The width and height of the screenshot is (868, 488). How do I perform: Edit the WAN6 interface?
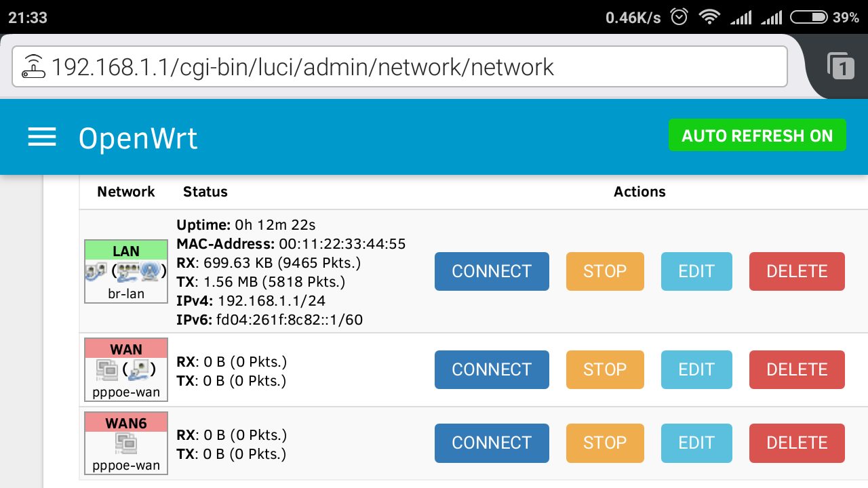pyautogui.click(x=696, y=443)
